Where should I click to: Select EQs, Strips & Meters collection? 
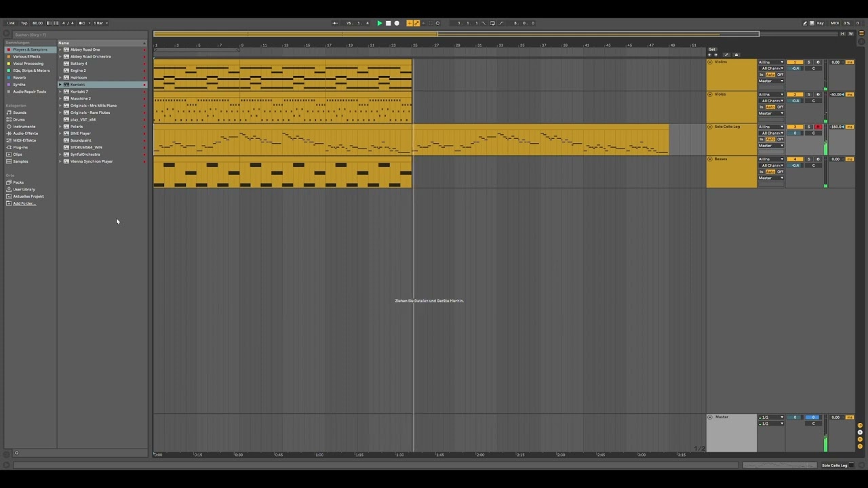pyautogui.click(x=31, y=70)
